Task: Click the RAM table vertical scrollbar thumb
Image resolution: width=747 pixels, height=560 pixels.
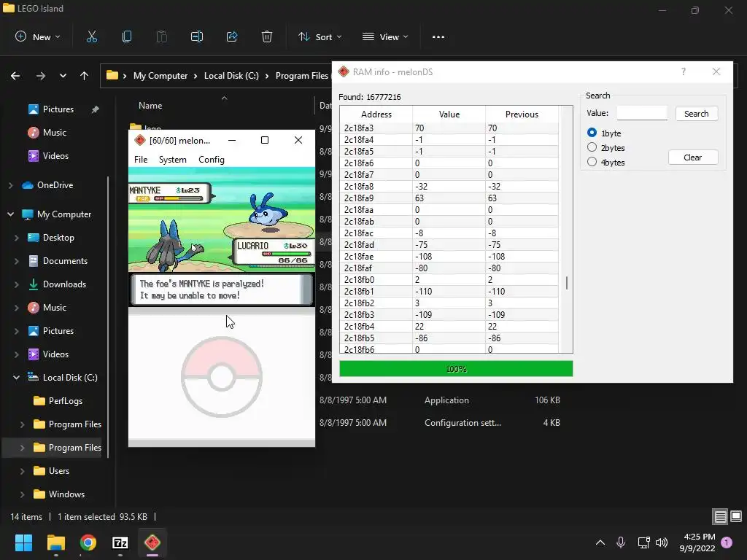Action: [566, 283]
